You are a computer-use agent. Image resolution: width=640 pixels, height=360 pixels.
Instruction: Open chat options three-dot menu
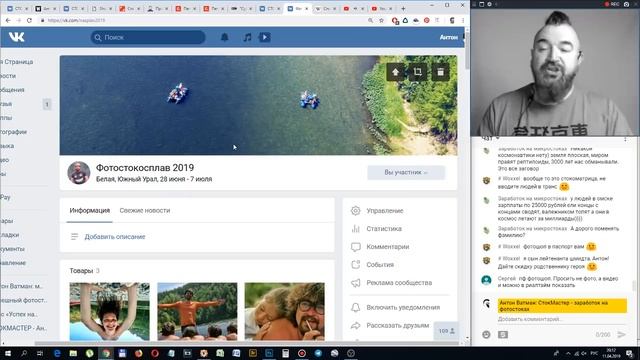[x=625, y=139]
